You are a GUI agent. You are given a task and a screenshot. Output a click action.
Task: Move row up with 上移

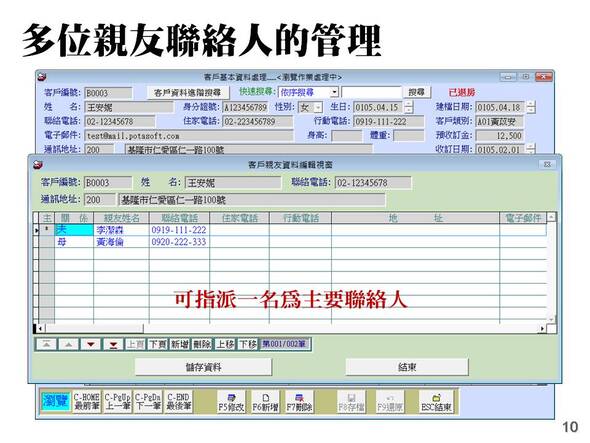[x=225, y=344]
